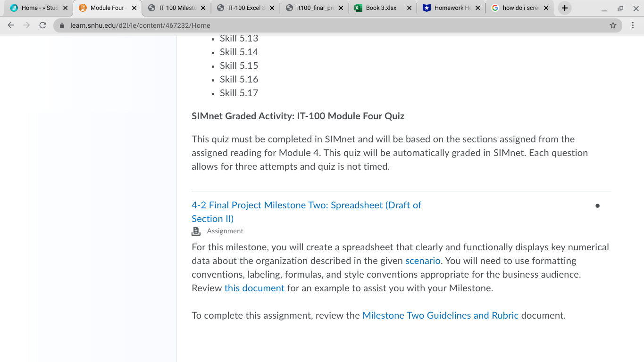Click the Skill 5.16 list item
Image resolution: width=644 pixels, height=362 pixels.
(x=239, y=79)
